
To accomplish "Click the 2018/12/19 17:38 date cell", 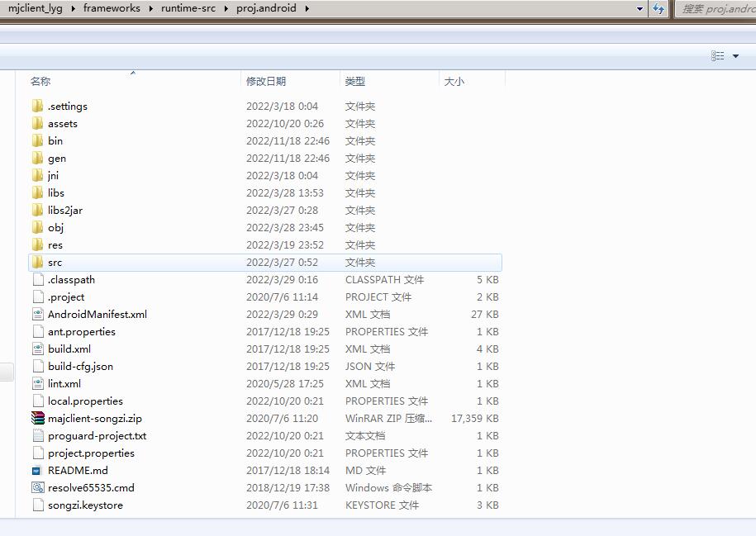I will pos(288,488).
